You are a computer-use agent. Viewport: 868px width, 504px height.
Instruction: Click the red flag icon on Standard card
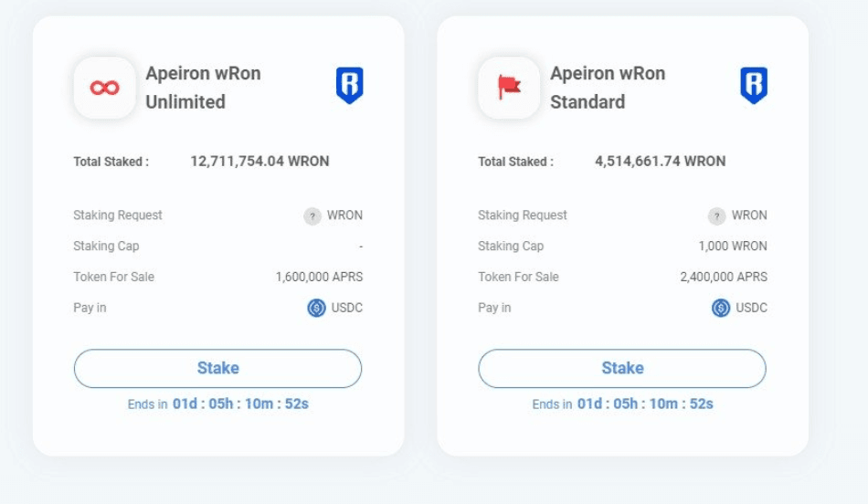[509, 88]
